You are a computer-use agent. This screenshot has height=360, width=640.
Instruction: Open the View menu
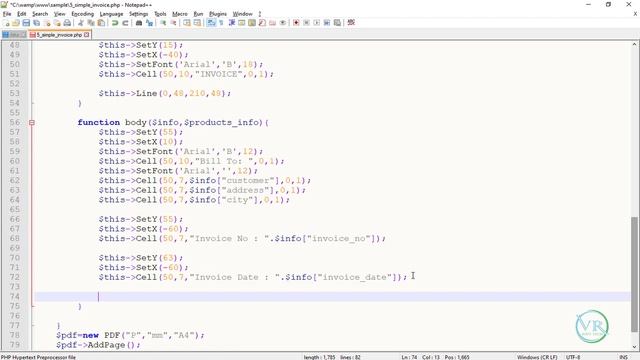(60, 14)
